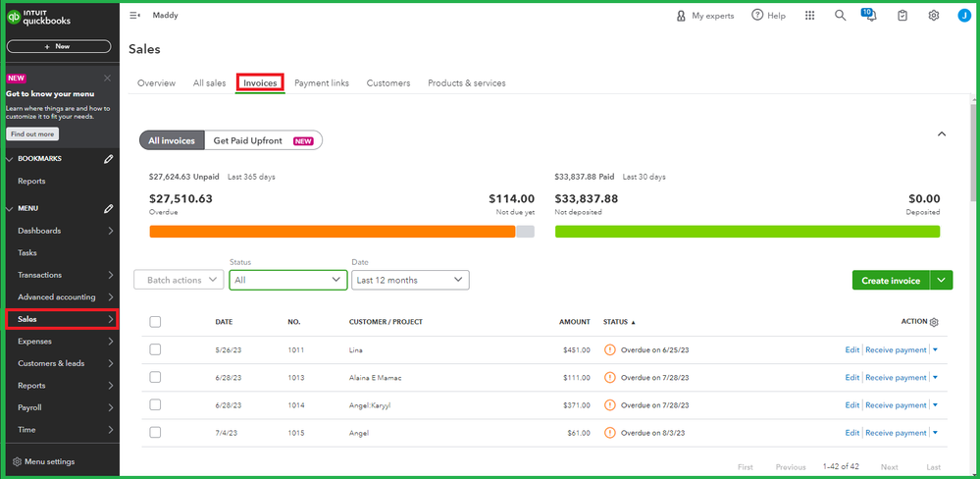The height and width of the screenshot is (479, 980).
Task: Open the settings gear icon in header
Action: point(933,16)
